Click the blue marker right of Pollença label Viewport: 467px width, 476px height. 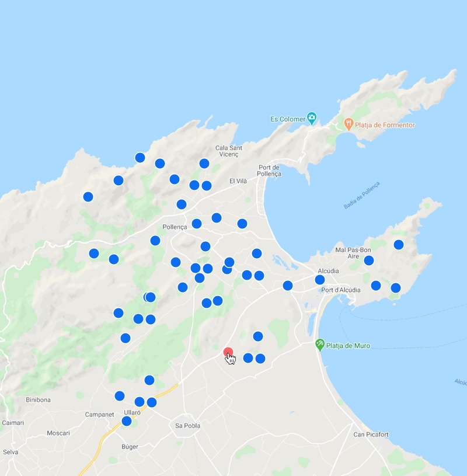(x=197, y=224)
